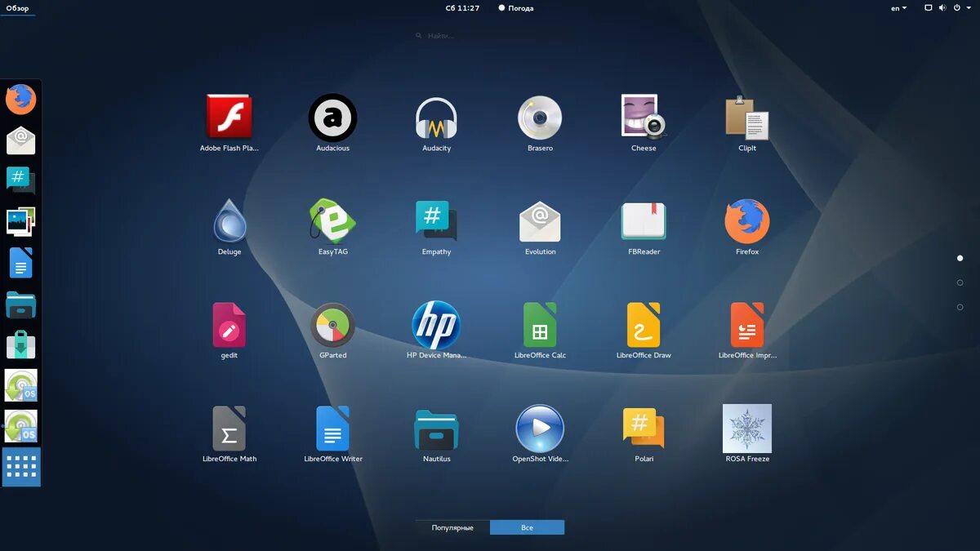Open the photos app from the dock

tap(21, 221)
